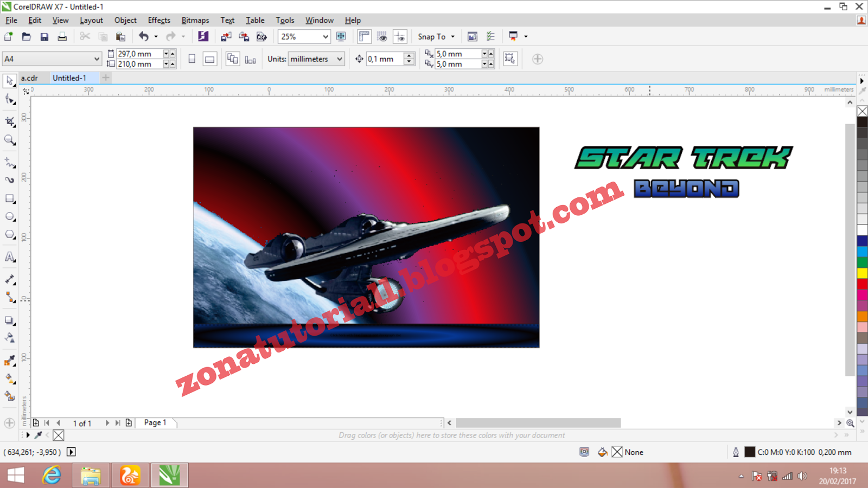Increase the page width value
This screenshot has height=488, width=868.
pos(173,54)
